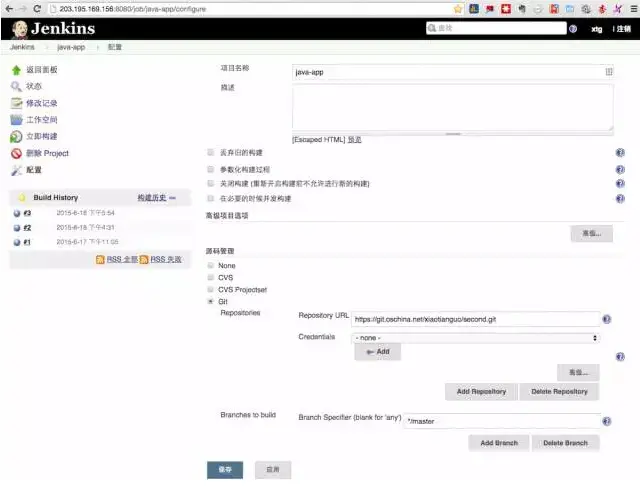This screenshot has width=640, height=486.
Task: Click the Delete Branch button
Action: point(565,443)
